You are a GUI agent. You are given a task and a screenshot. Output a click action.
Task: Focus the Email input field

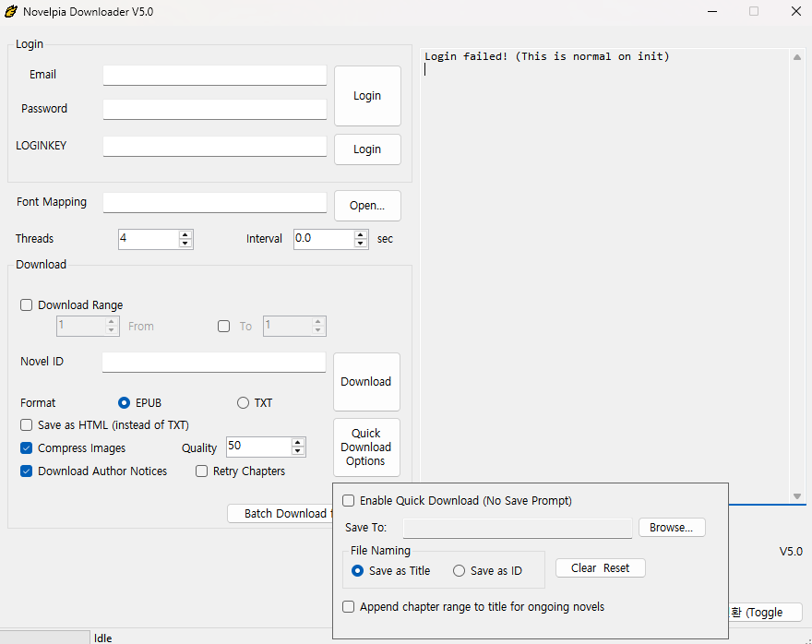point(215,75)
